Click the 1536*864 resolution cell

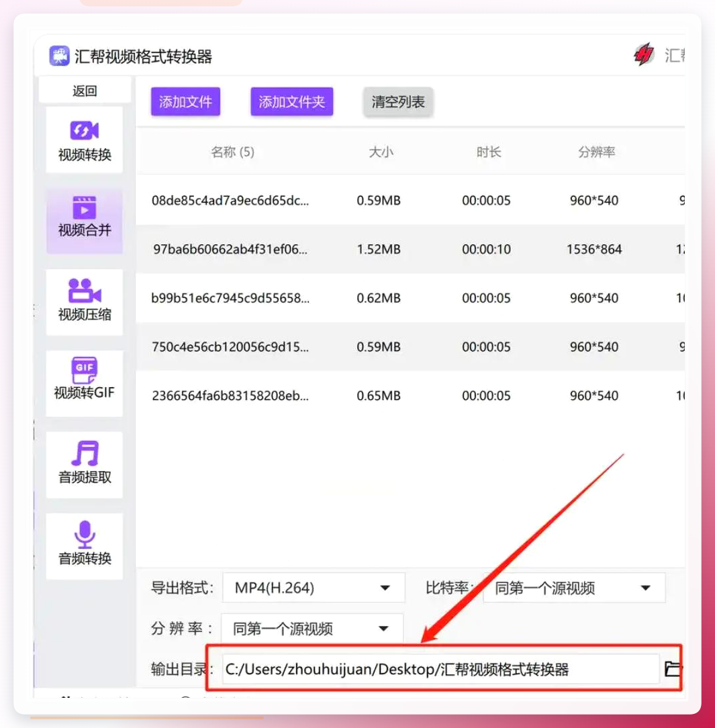click(594, 250)
